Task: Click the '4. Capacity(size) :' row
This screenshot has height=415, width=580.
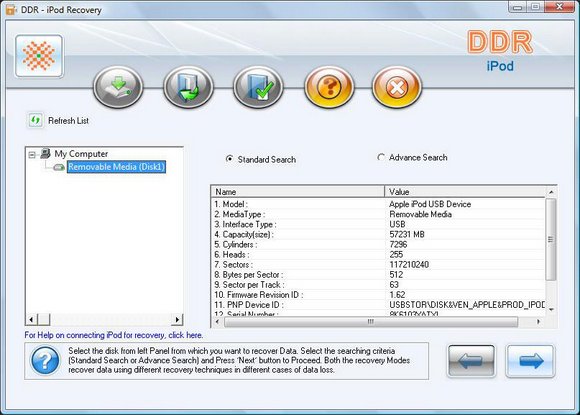Action: pos(243,234)
